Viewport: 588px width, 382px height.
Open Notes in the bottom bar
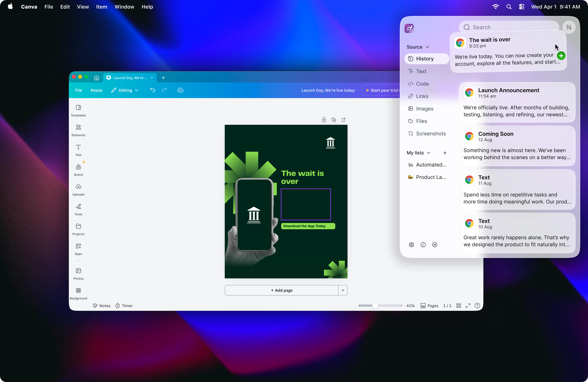click(101, 306)
